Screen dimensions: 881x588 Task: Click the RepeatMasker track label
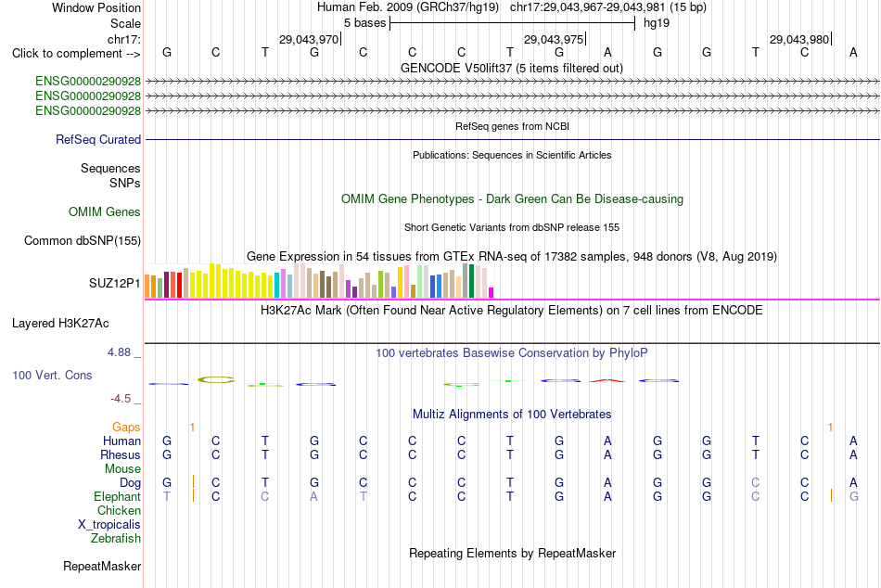102,566
